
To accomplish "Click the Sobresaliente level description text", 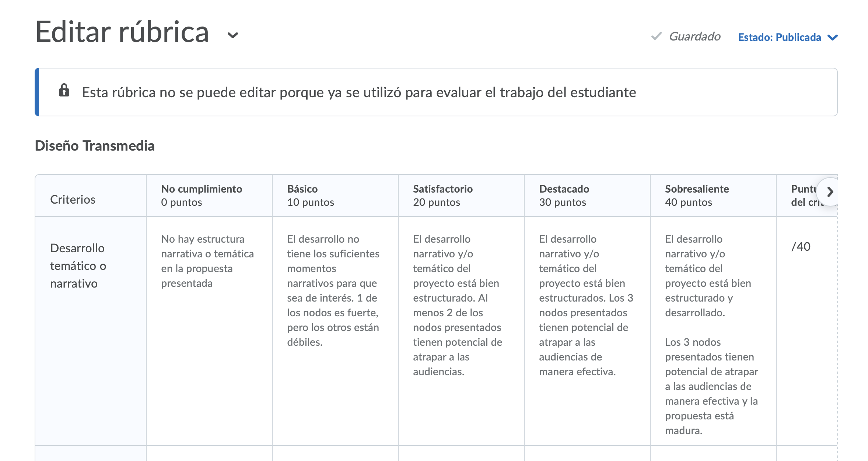I will coord(711,335).
